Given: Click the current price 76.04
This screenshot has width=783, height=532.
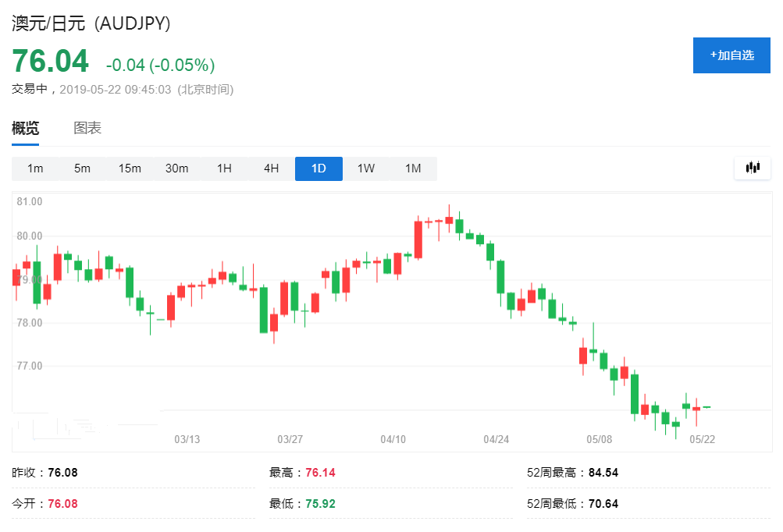Looking at the screenshot, I should [x=50, y=62].
